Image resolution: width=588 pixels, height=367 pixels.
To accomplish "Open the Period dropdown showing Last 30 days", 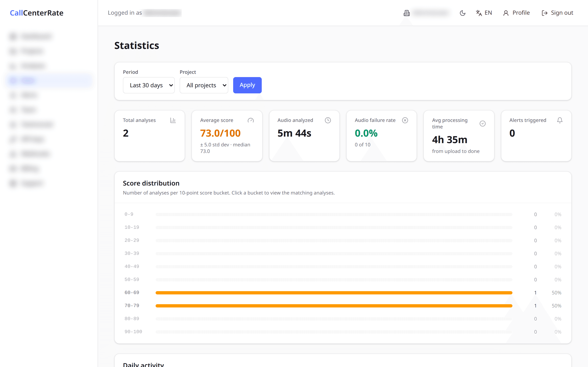I will click(x=149, y=85).
